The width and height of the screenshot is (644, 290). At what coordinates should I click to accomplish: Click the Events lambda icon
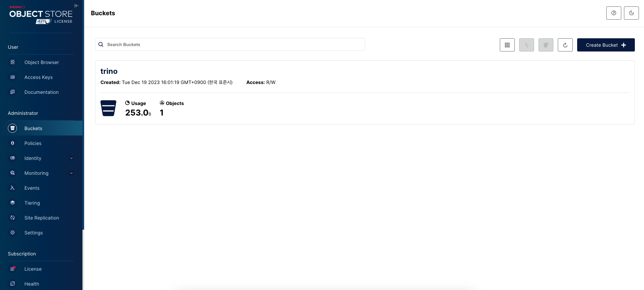[13, 188]
